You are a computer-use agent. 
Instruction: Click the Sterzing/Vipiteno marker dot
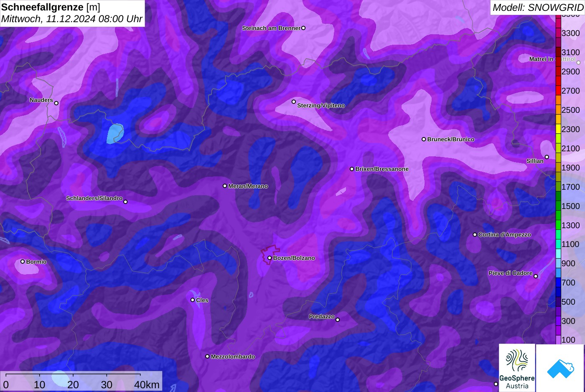click(x=294, y=102)
